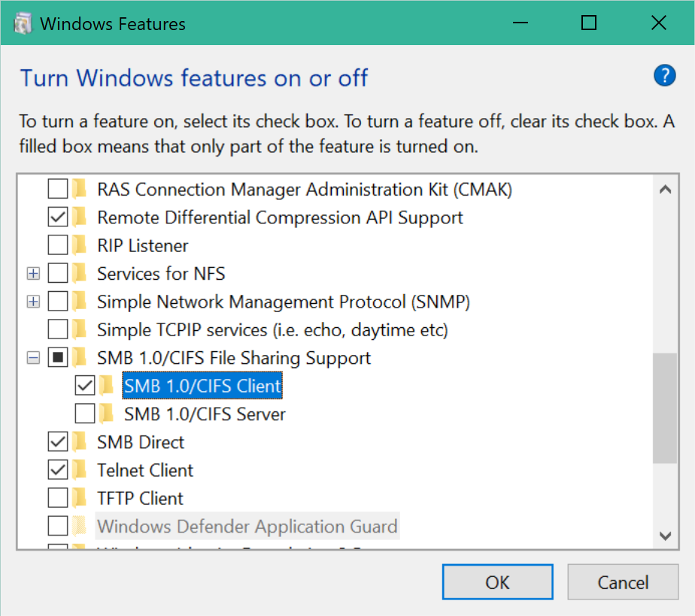Maximize the Windows Features window
Image resolution: width=695 pixels, height=616 pixels.
pyautogui.click(x=589, y=23)
